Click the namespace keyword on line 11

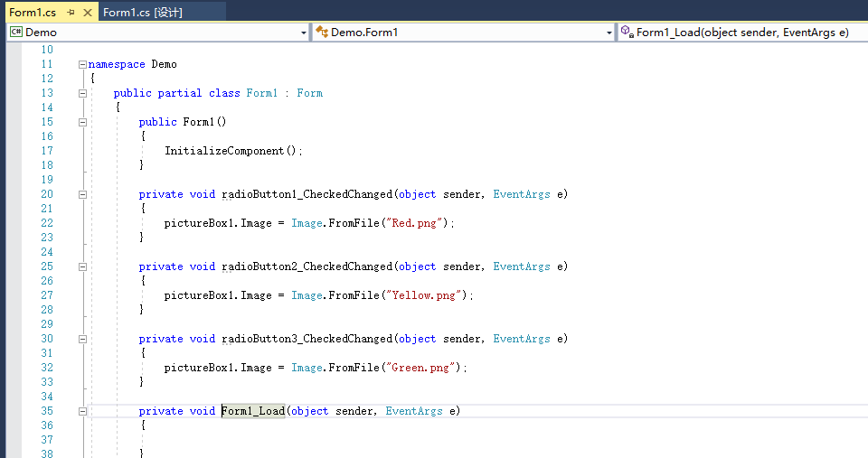click(117, 64)
